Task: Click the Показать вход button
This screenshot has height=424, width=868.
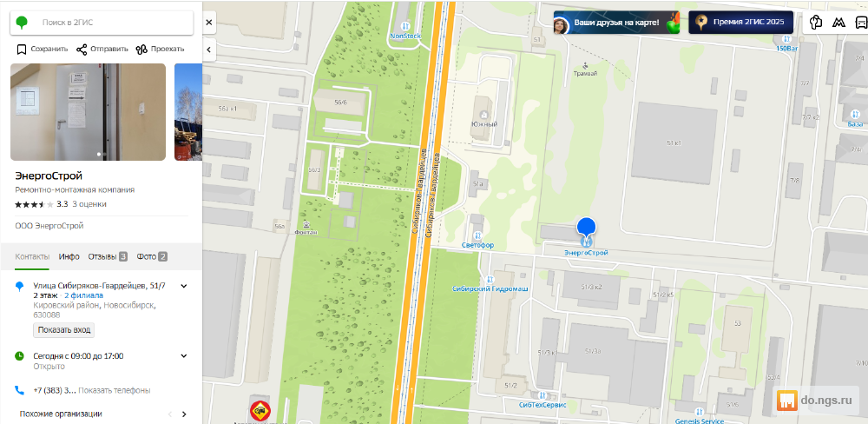Action: (x=63, y=330)
